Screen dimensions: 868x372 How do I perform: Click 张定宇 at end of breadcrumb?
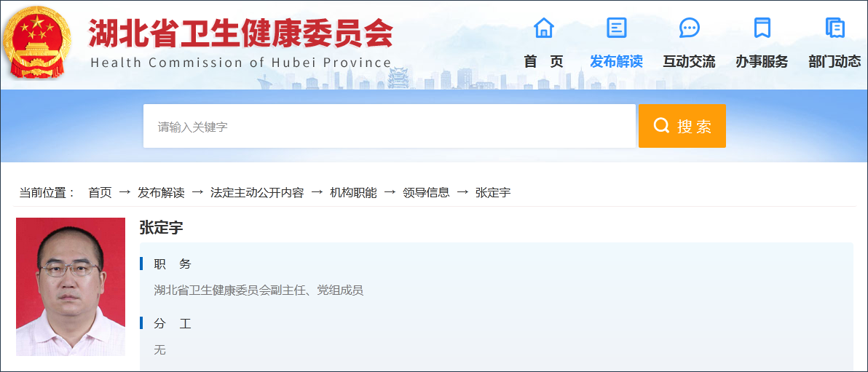click(493, 193)
